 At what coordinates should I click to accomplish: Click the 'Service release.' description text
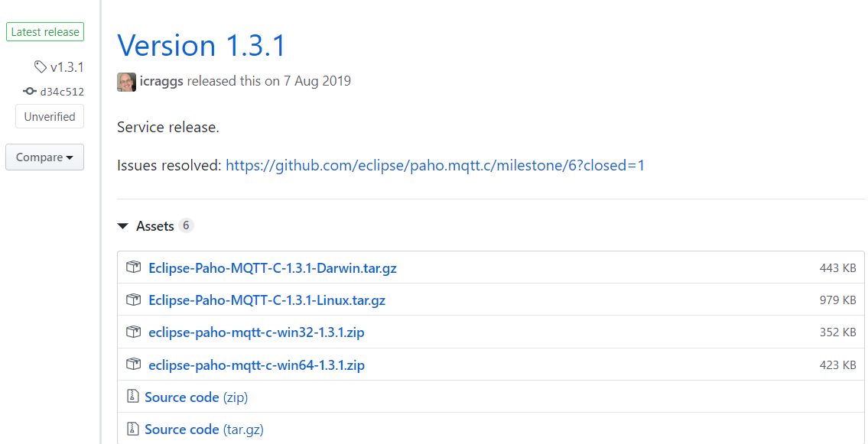[x=168, y=128]
